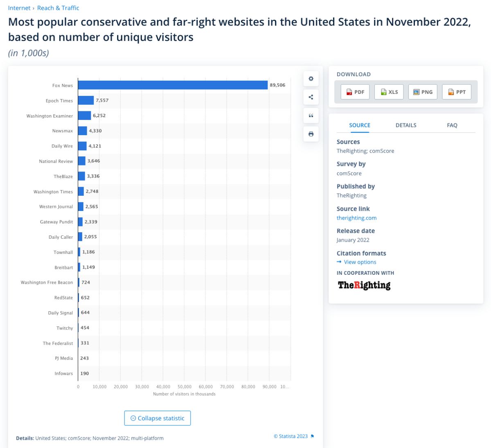
Task: Expand citation formats View options
Action: click(x=360, y=262)
